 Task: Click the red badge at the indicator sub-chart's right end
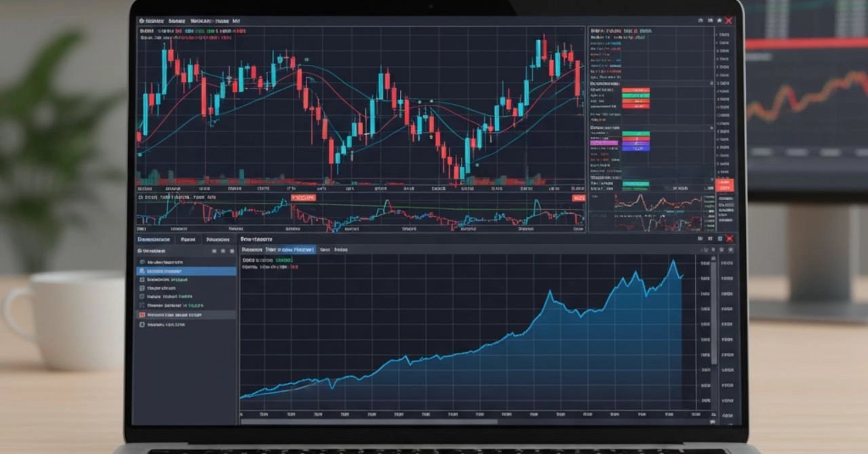point(578,198)
